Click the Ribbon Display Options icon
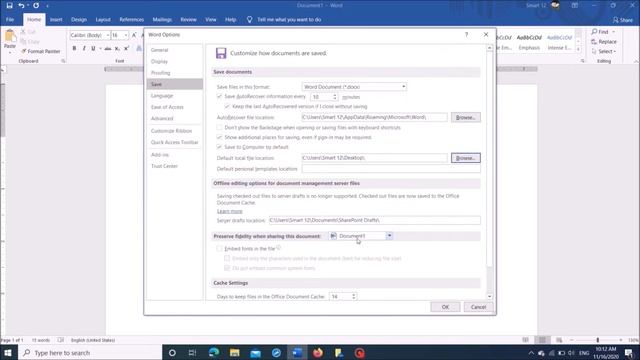Screen dimensions: 640x360 click(575, 5)
